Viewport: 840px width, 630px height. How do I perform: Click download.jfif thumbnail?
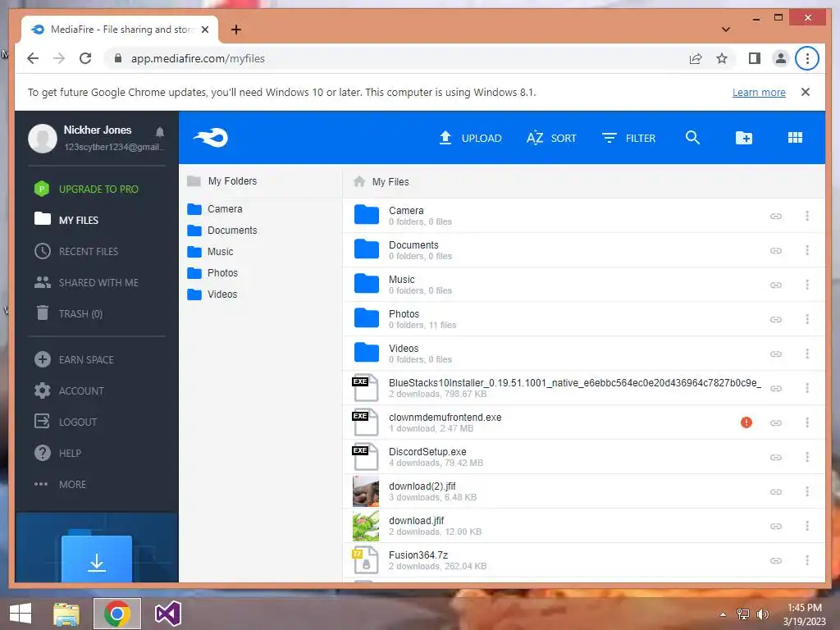tap(366, 526)
